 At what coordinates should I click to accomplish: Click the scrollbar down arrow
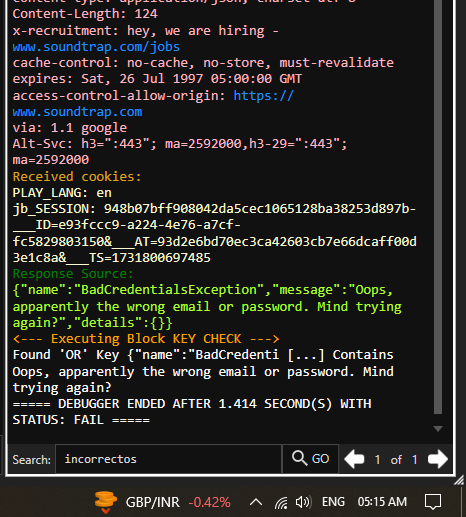(438, 429)
